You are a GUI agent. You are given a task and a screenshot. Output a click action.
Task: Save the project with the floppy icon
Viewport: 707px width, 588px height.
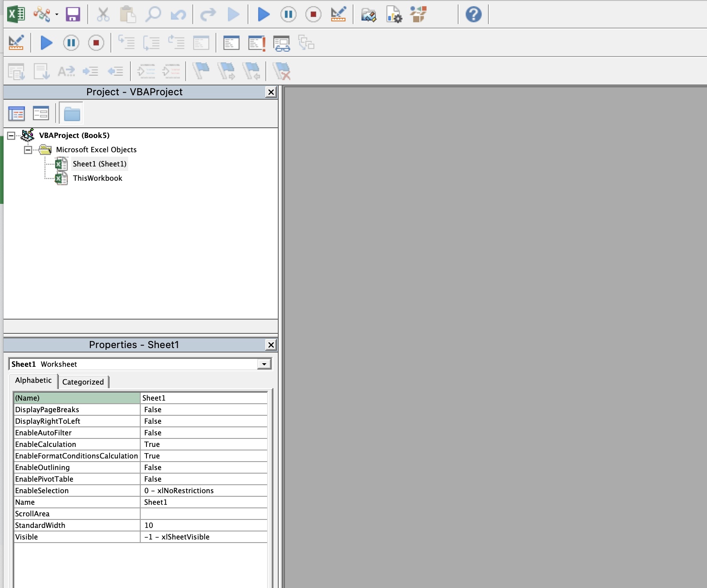pos(73,14)
